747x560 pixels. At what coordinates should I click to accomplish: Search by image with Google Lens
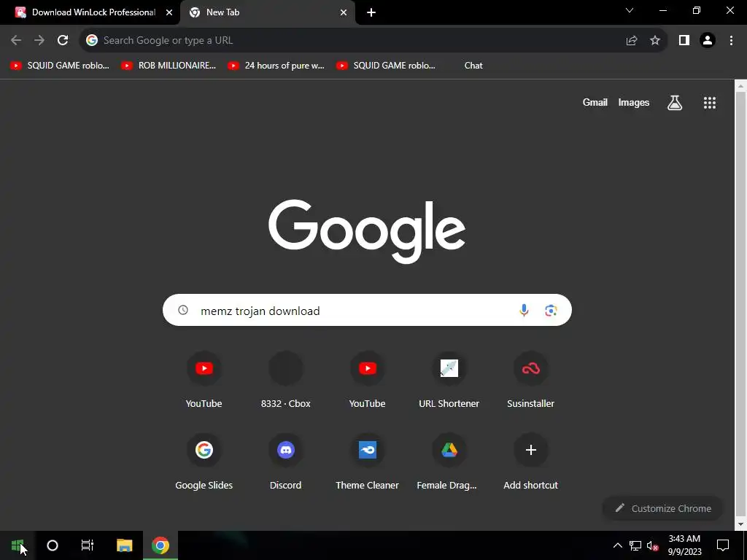click(551, 310)
